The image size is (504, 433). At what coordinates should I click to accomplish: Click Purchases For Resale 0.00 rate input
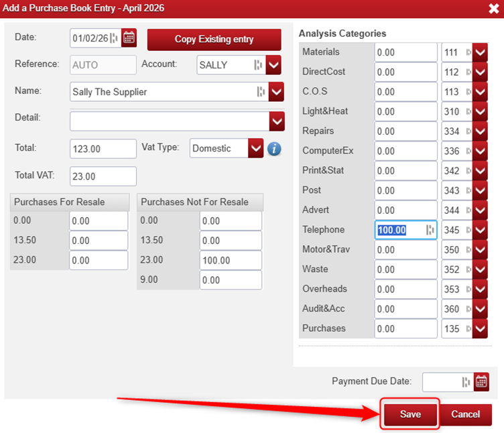click(99, 221)
